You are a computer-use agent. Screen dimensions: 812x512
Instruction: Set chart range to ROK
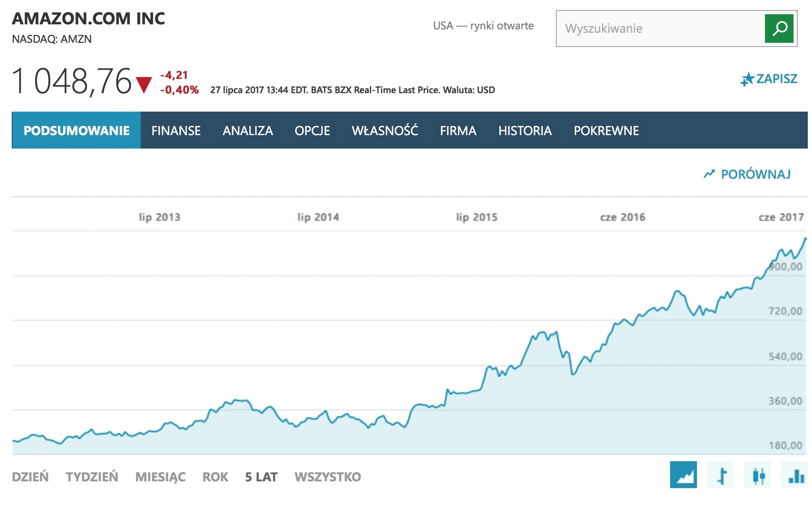[x=215, y=477]
